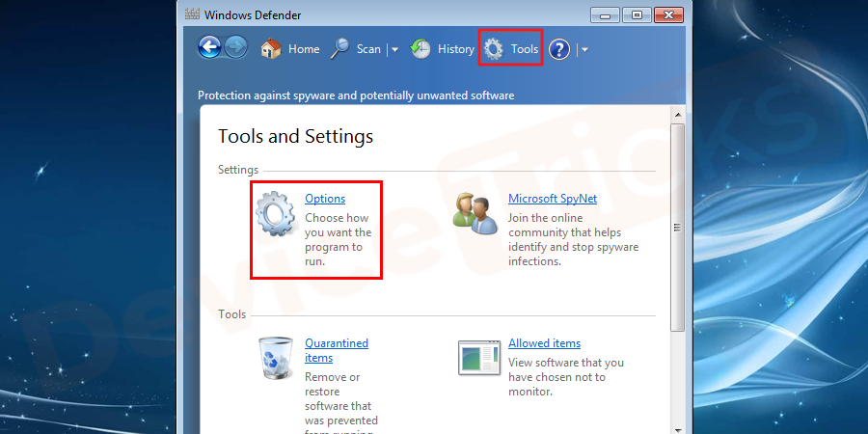Select the Tools toolbar label
The image size is (868, 434).
(x=525, y=49)
